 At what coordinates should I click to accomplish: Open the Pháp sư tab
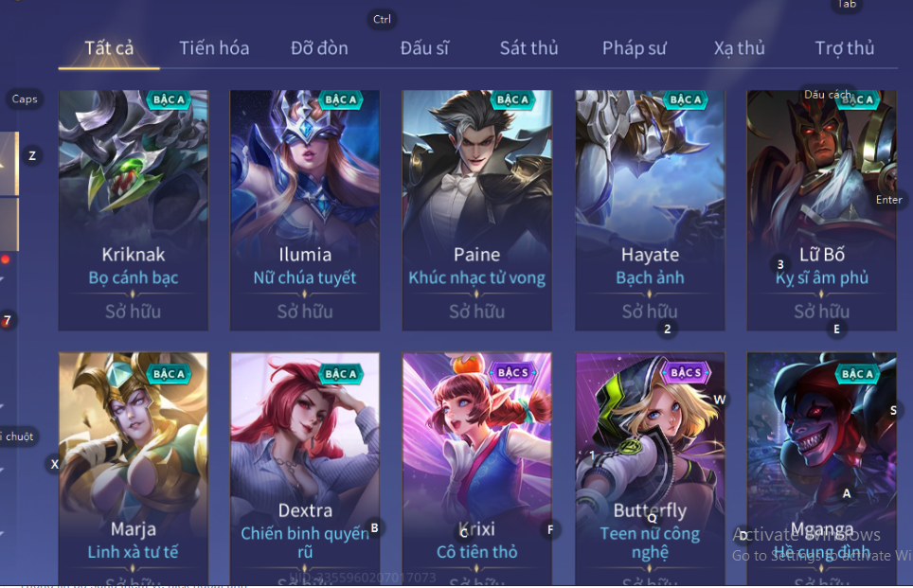[x=635, y=47]
